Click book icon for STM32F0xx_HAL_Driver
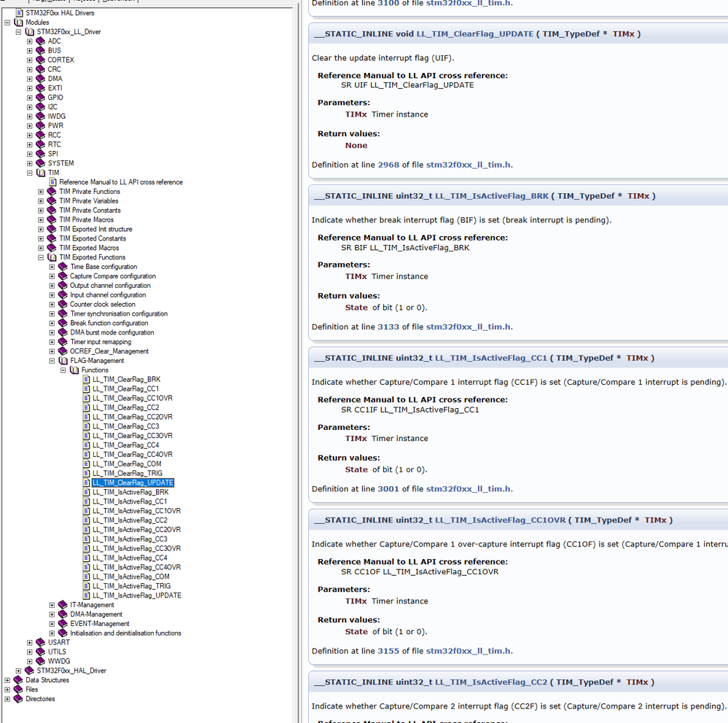 [29, 671]
